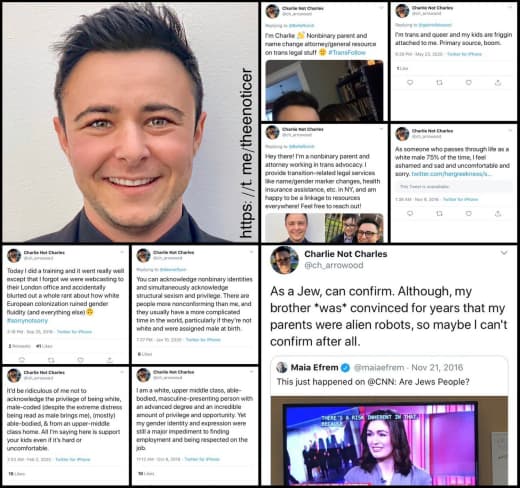
Task: Retweet the "passes through life" tweet
Action: coord(439,213)
